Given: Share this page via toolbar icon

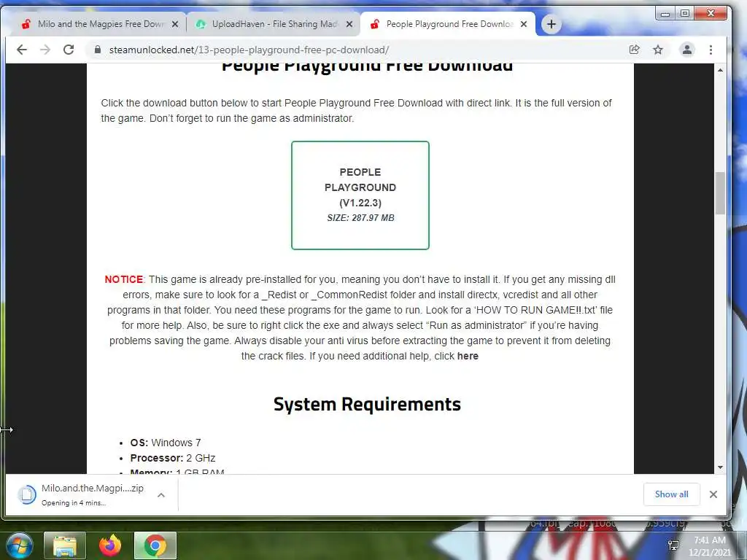Looking at the screenshot, I should [634, 50].
